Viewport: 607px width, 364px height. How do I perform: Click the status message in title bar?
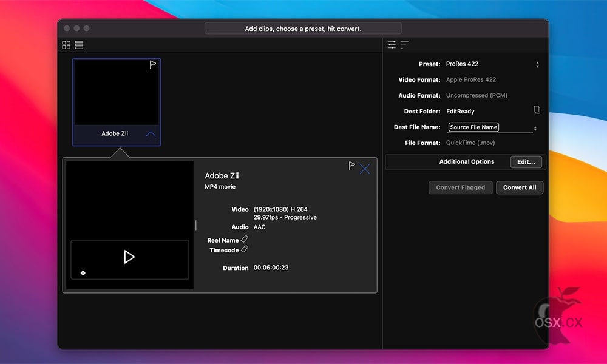click(303, 29)
